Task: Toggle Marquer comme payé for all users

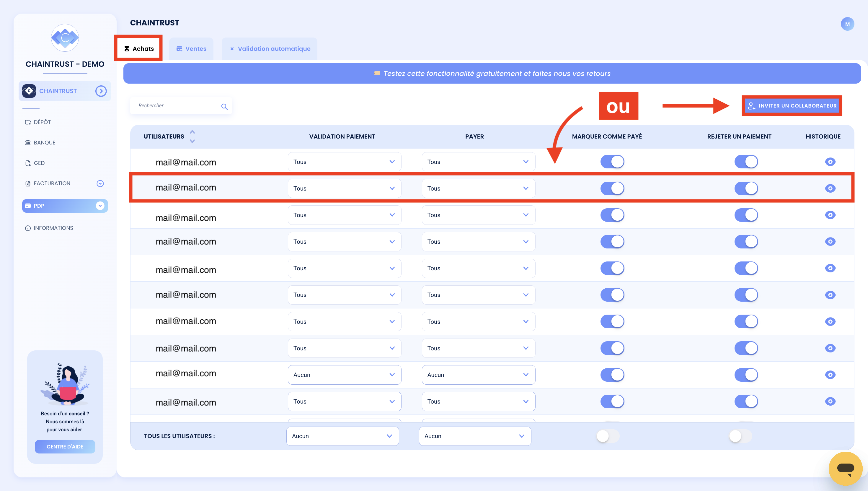Action: [608, 436]
